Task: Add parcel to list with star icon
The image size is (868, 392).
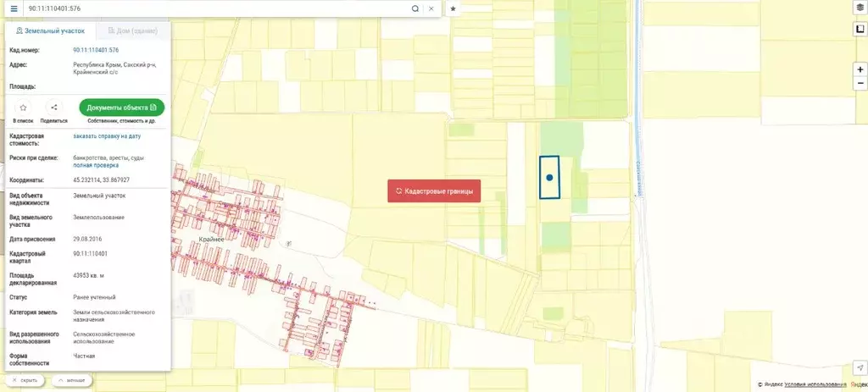Action: pyautogui.click(x=23, y=108)
